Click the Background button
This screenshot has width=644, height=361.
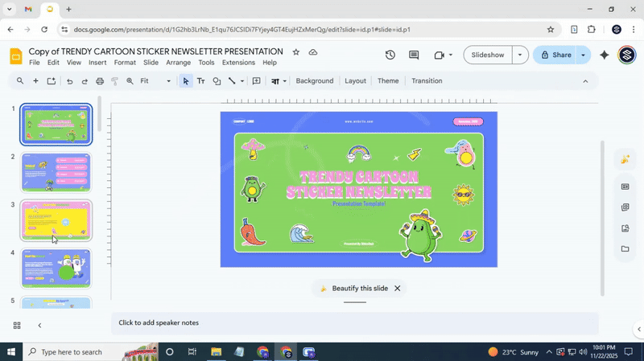[x=314, y=81]
